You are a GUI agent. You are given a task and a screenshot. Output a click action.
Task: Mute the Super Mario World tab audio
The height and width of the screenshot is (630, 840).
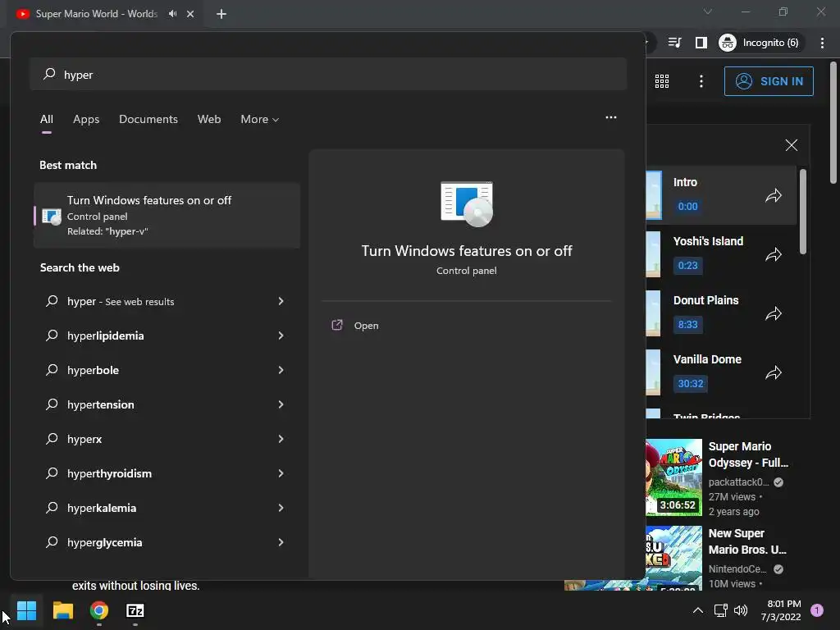tap(172, 14)
